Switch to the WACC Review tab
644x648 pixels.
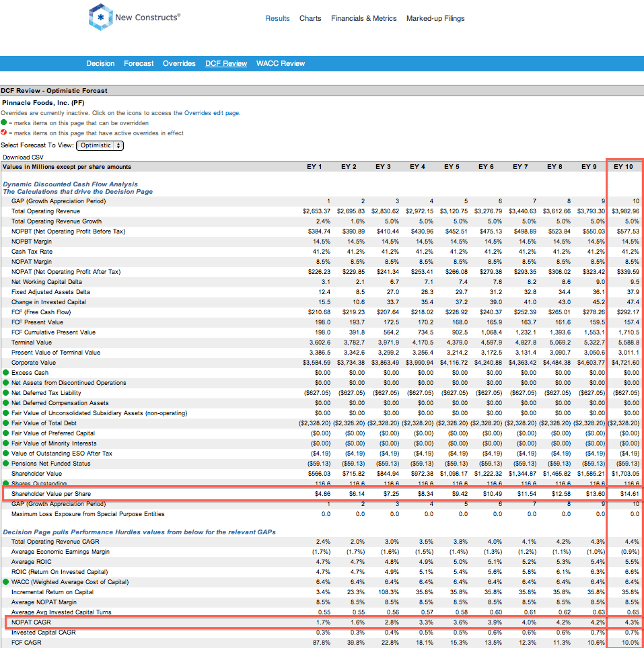(x=281, y=64)
